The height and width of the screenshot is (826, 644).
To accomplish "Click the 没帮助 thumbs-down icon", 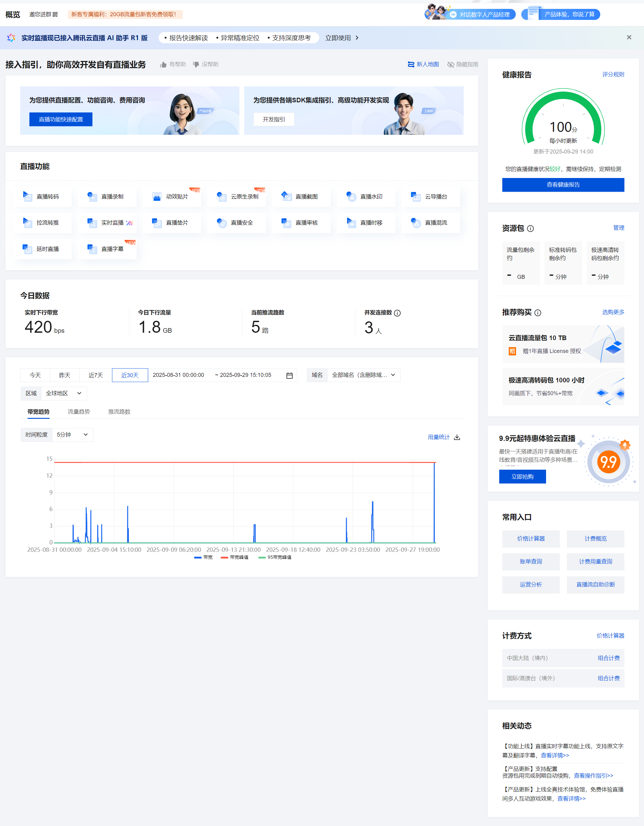I will (196, 65).
